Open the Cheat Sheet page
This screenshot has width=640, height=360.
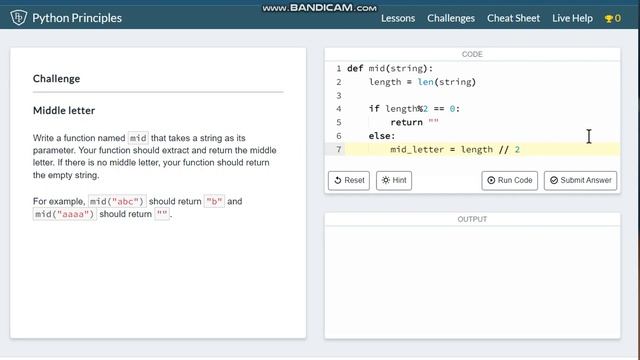(513, 18)
